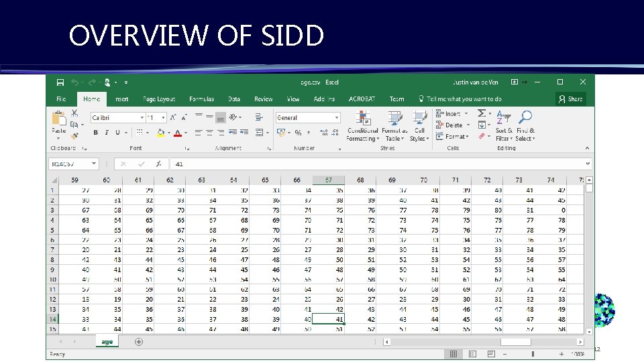Open the Format as Table dropdown
This screenshot has height=362, width=644.
(394, 126)
